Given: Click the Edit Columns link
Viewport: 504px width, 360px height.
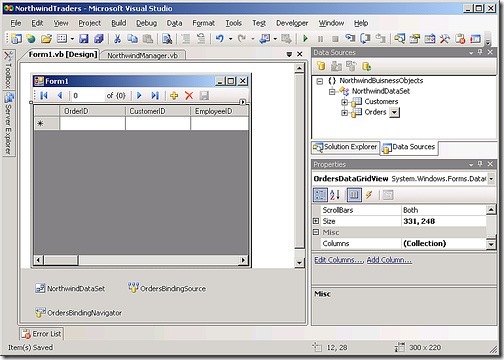Looking at the screenshot, I should click(339, 260).
